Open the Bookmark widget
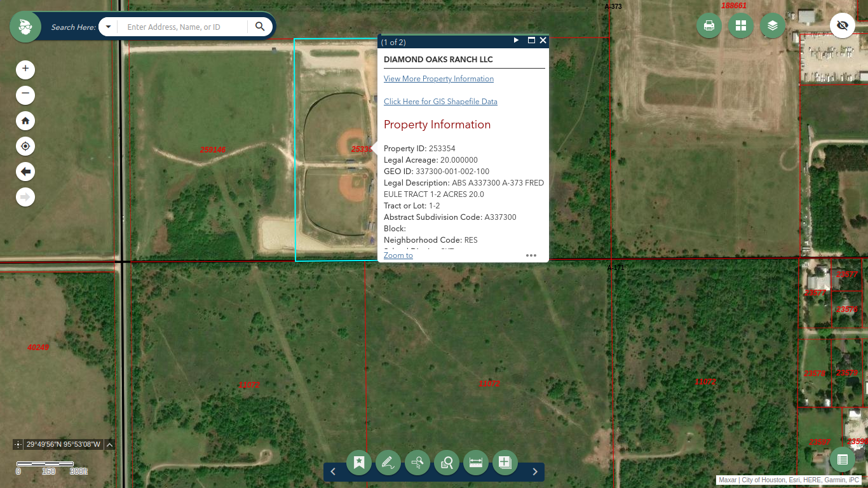Screen dimensions: 868x488 [359, 463]
